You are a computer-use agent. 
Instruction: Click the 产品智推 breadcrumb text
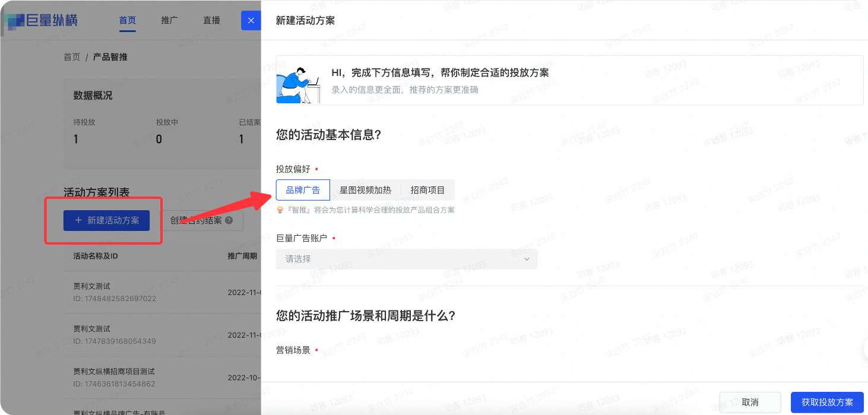(x=110, y=57)
